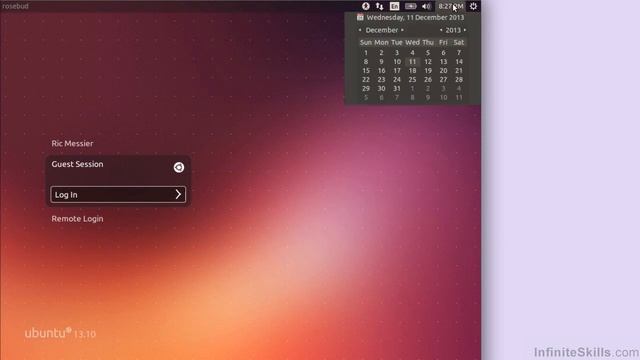Select December 12 in the calendar
The height and width of the screenshot is (360, 640).
428,62
